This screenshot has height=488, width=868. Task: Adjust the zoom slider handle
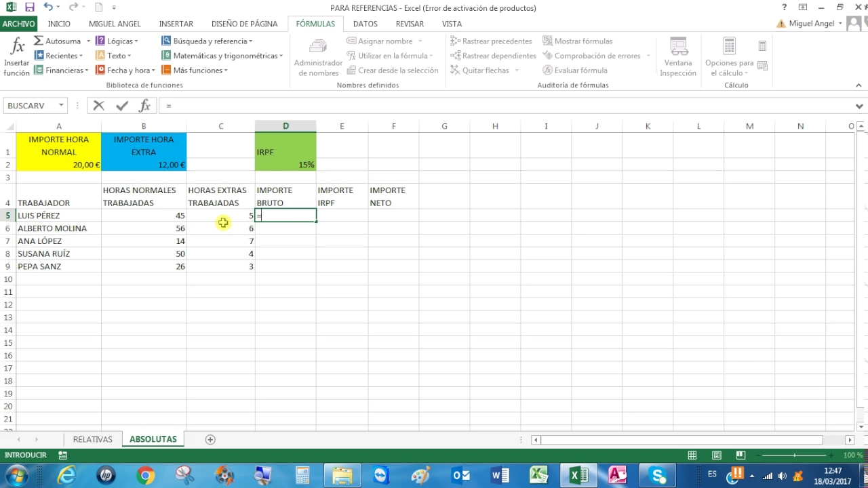coord(795,455)
